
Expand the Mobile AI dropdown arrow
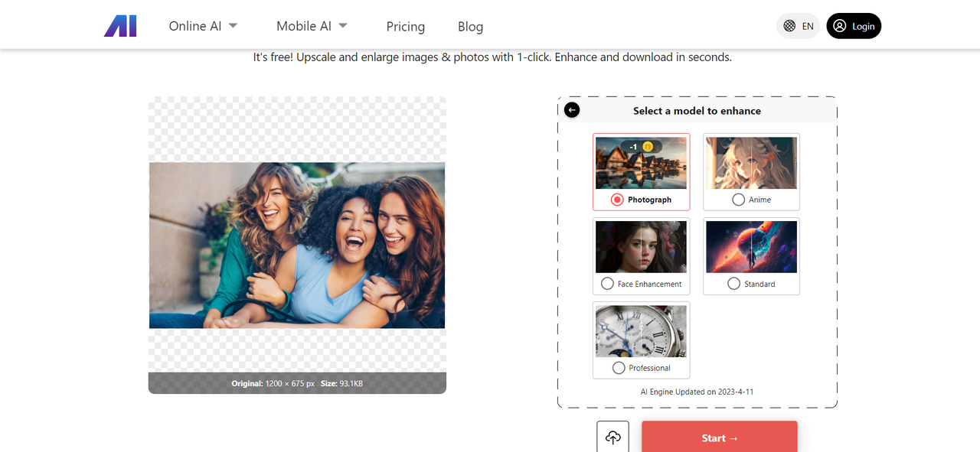coord(343,25)
